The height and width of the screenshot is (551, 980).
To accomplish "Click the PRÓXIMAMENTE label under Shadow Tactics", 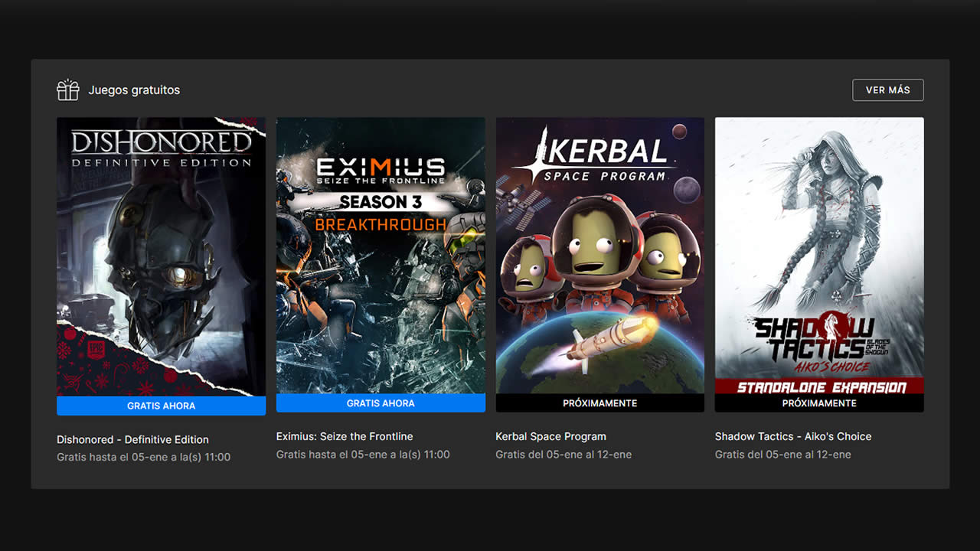I will 819,403.
